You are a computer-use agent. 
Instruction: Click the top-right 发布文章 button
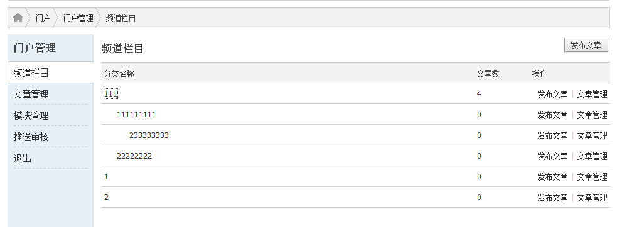click(586, 45)
